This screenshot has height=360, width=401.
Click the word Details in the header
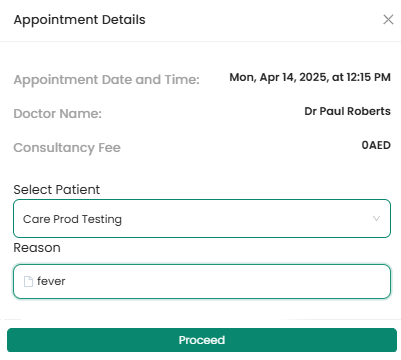(x=124, y=20)
